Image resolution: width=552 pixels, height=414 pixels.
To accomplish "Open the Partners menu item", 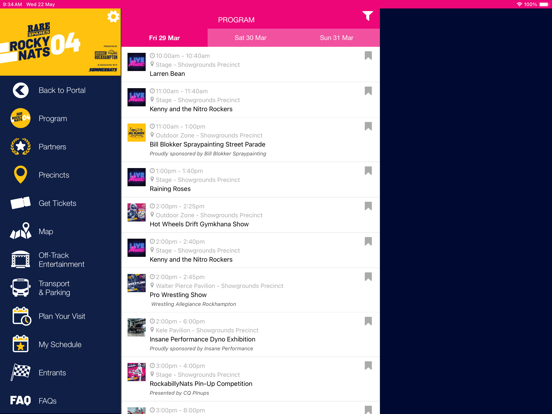I will pos(52,147).
